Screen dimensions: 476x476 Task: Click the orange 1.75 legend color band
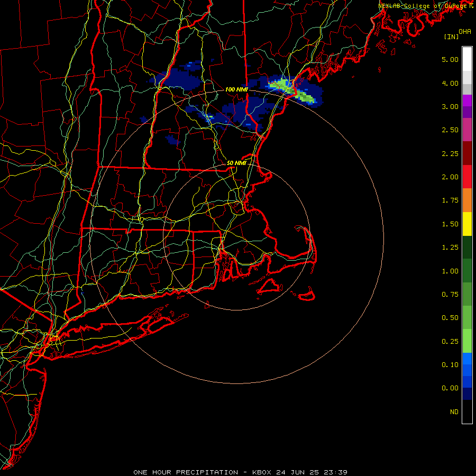tap(467, 200)
